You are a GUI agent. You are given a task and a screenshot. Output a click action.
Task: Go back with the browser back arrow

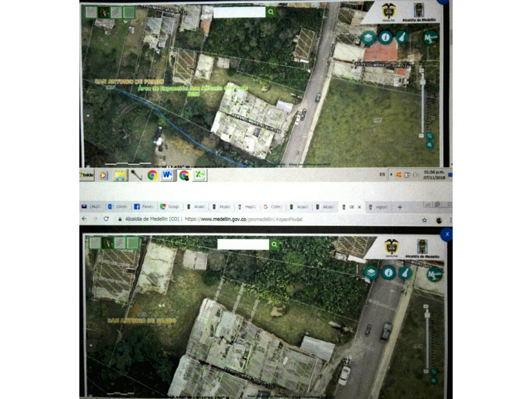click(84, 219)
